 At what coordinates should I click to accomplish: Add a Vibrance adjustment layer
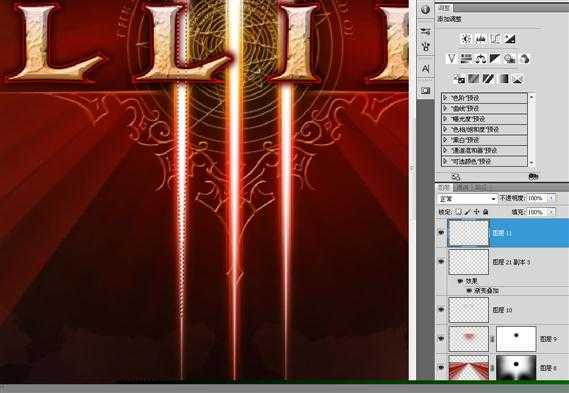point(451,58)
